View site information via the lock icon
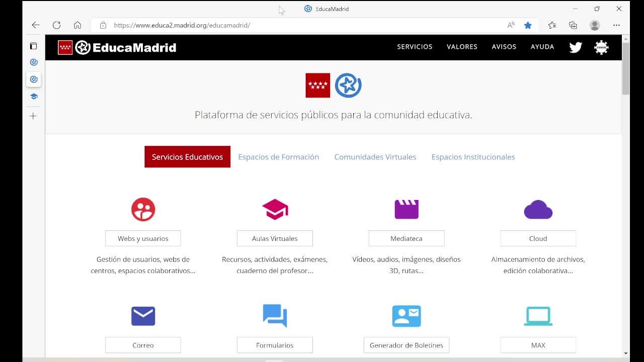Screen dimensions: 644x362 (103, 25)
